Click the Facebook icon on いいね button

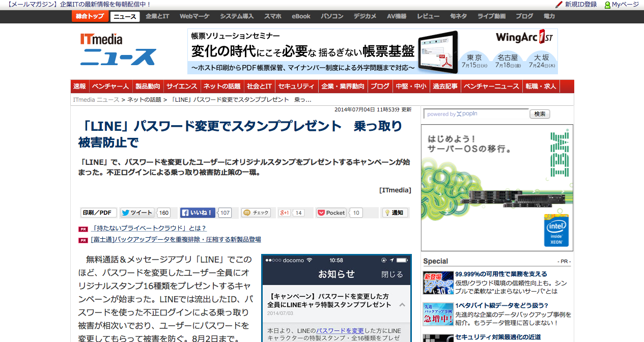pos(185,213)
